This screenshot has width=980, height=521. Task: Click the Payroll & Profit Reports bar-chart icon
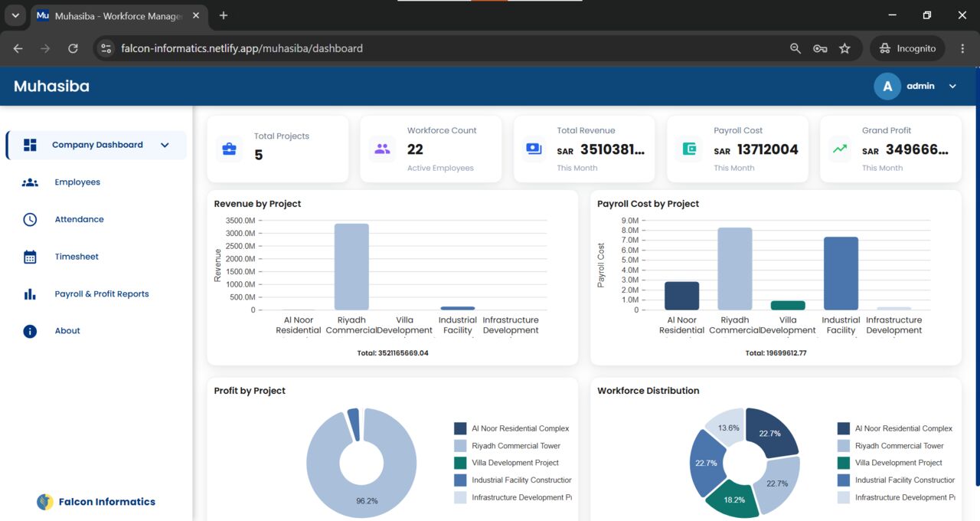click(30, 294)
